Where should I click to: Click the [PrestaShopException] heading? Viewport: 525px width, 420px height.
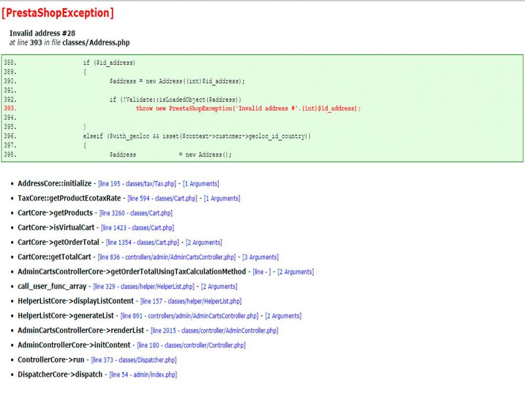click(x=58, y=13)
